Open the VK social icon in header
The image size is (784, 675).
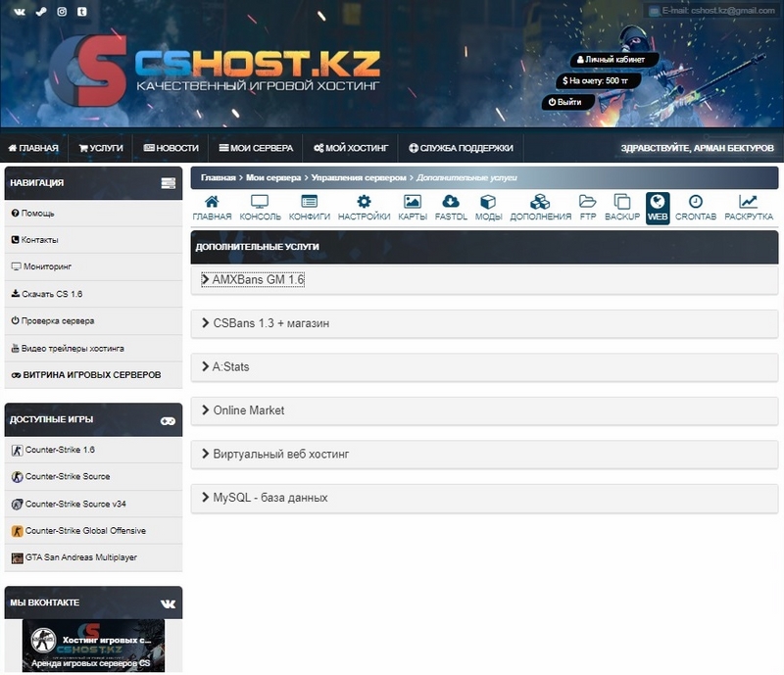[x=20, y=12]
